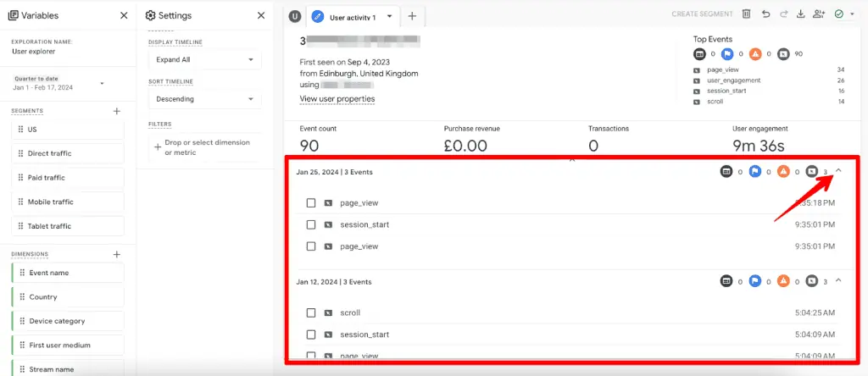
Task: Check the 9:35:01 PM page_view event
Action: (x=311, y=246)
